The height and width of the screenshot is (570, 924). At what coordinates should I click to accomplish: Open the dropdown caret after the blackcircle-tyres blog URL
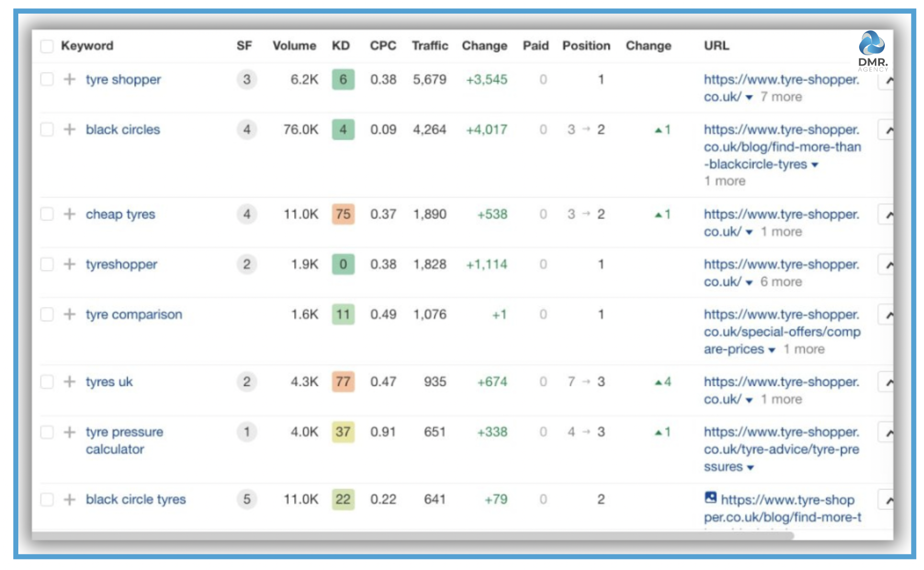(815, 164)
